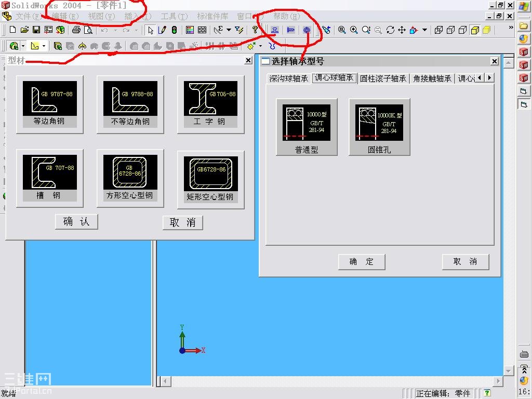This screenshot has width=532, height=399.
Task: Open the 工具 (Tools) menu
Action: pos(174,16)
